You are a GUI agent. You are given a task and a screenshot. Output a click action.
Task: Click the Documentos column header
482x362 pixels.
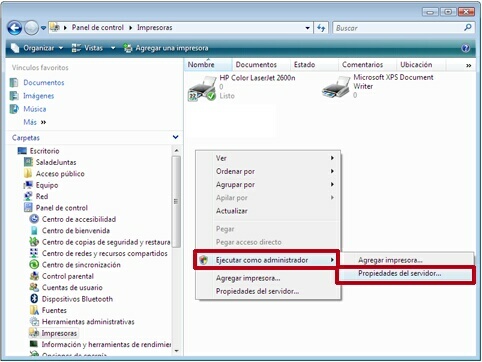coord(256,65)
